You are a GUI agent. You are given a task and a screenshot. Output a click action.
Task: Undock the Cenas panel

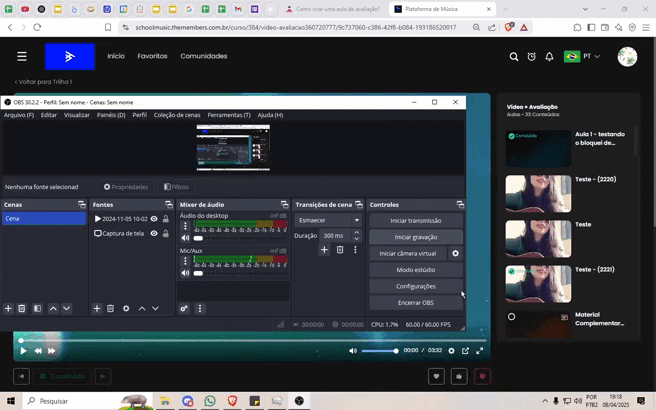pyautogui.click(x=82, y=205)
